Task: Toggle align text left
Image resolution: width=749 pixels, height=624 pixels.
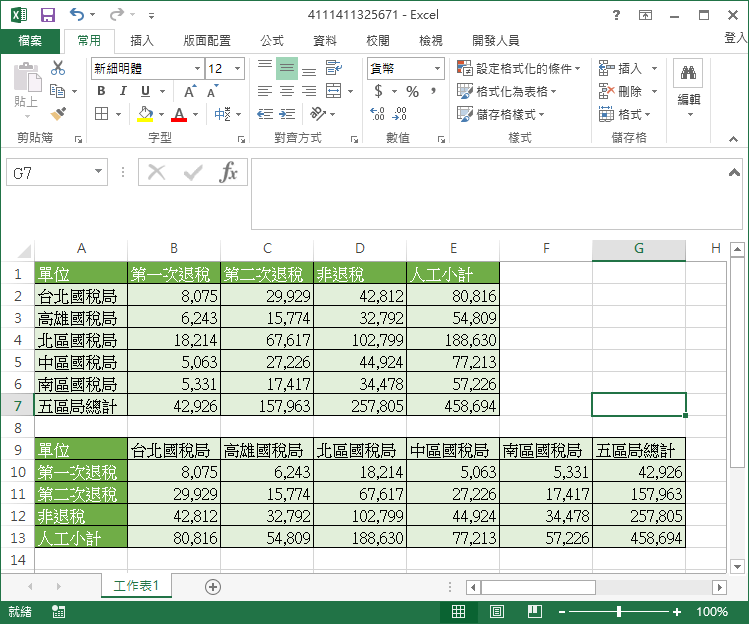Action: tap(265, 91)
